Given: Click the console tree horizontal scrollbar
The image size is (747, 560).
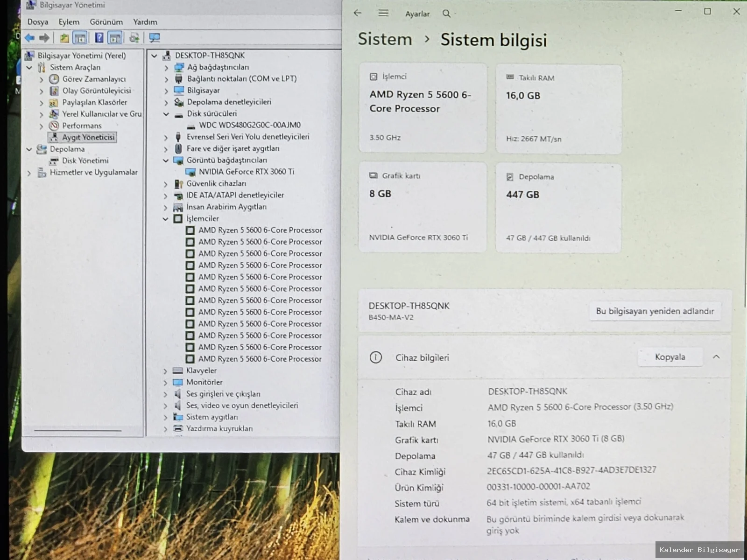Looking at the screenshot, I should point(78,430).
